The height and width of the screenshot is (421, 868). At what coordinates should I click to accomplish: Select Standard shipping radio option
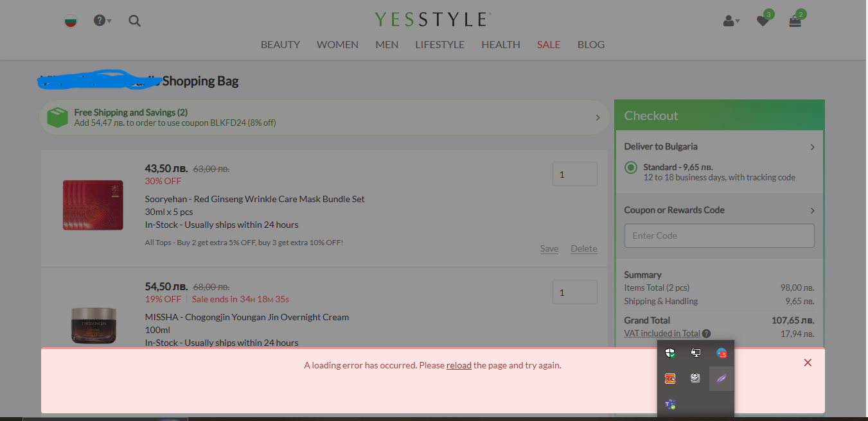click(x=631, y=168)
